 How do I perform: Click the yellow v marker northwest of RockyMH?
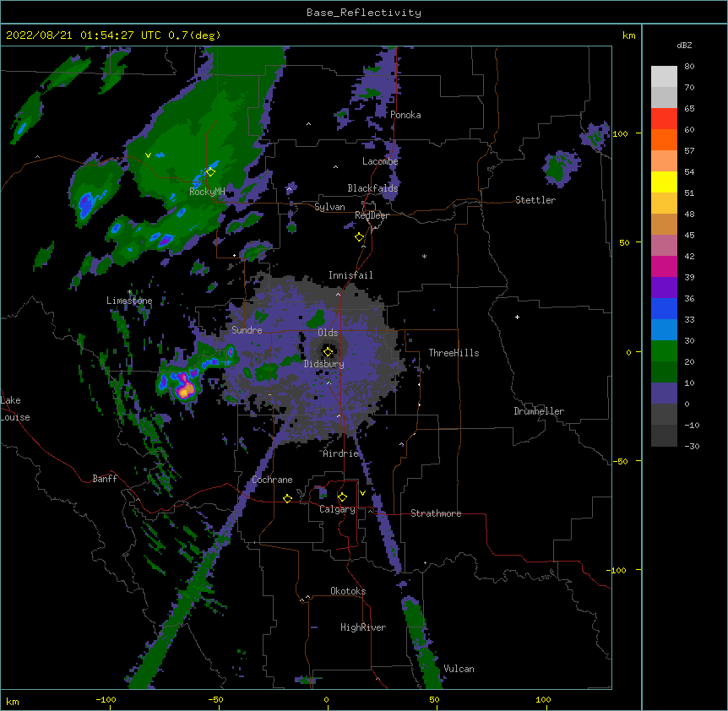coord(148,155)
